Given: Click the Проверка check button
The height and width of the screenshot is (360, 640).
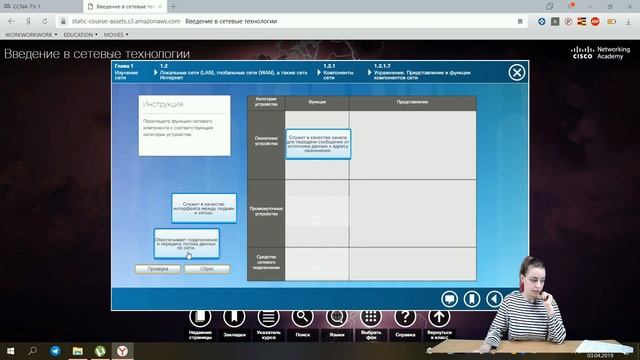Looking at the screenshot, I should pos(158,269).
